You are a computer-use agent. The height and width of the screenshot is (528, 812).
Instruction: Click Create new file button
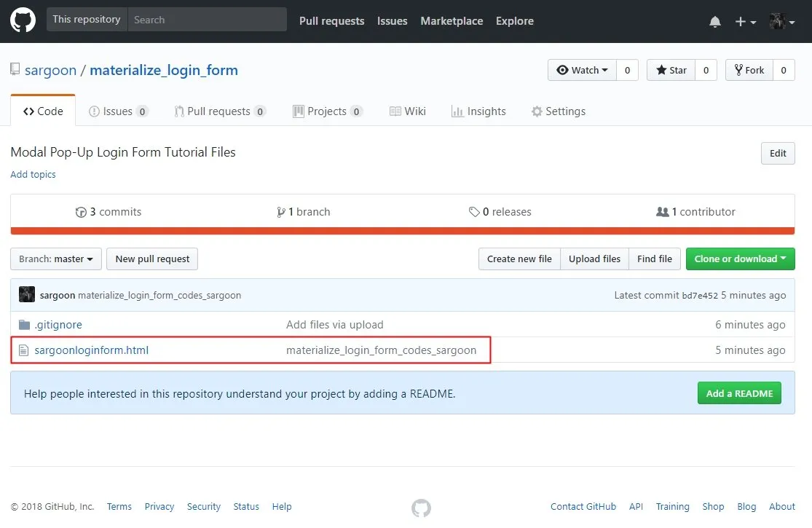tap(519, 259)
